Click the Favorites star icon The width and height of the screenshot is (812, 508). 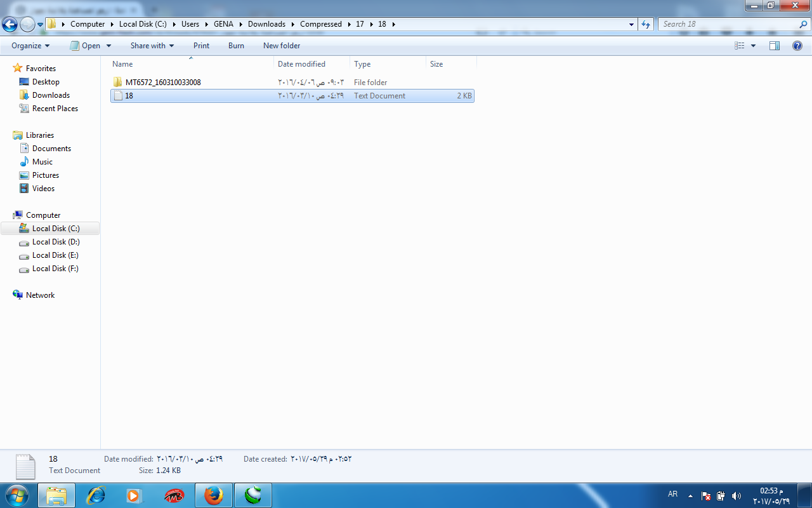coord(18,68)
